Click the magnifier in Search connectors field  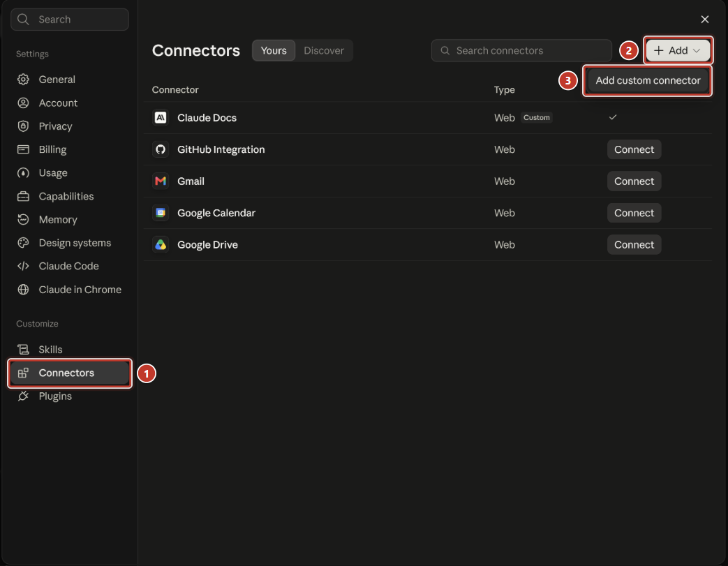(x=445, y=50)
